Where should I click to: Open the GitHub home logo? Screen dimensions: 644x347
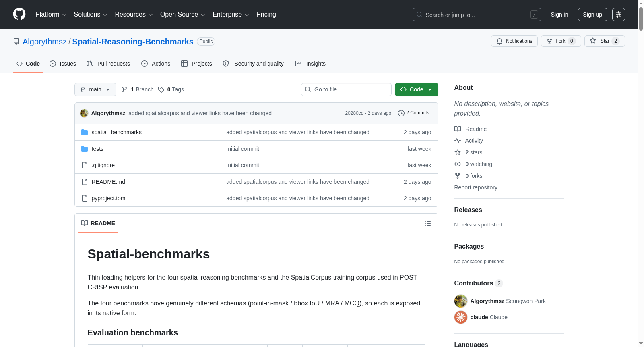click(19, 14)
